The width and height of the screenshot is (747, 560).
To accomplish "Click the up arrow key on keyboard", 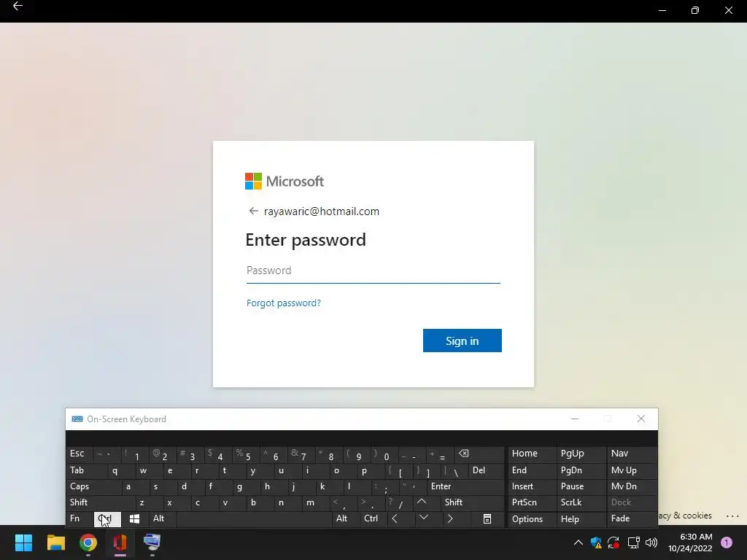I will pos(422,502).
